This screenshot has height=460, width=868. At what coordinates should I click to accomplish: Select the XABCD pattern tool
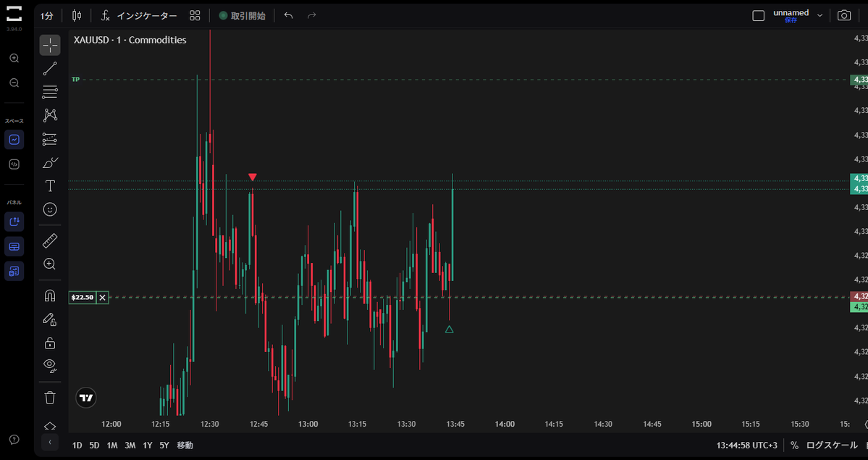tap(50, 115)
